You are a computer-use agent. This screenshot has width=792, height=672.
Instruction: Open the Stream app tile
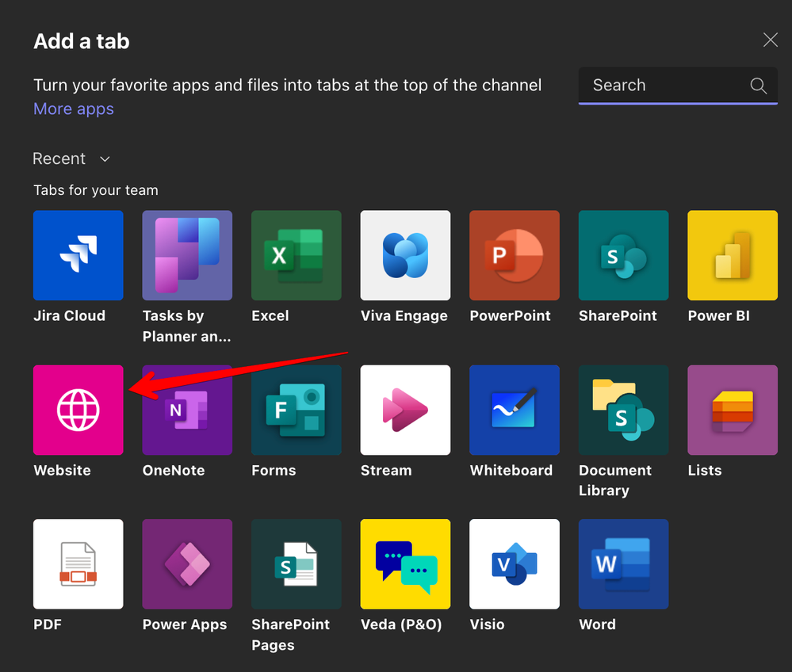(x=406, y=410)
